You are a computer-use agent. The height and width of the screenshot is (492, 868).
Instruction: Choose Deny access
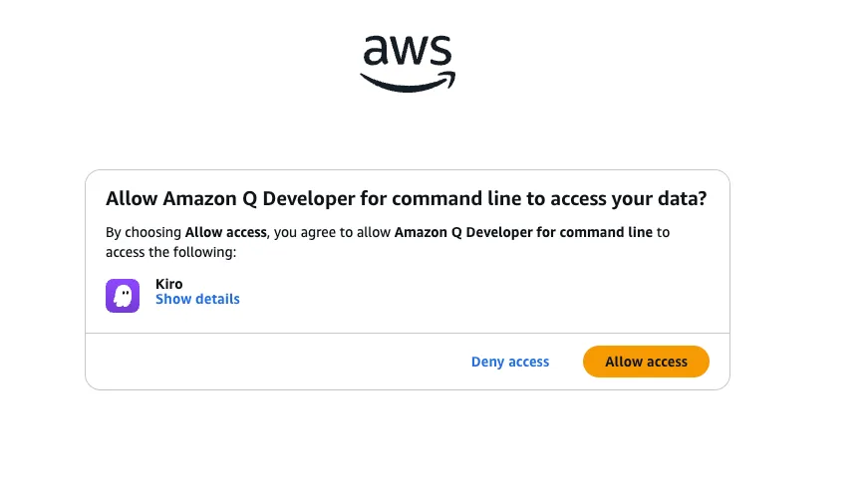pyautogui.click(x=510, y=362)
